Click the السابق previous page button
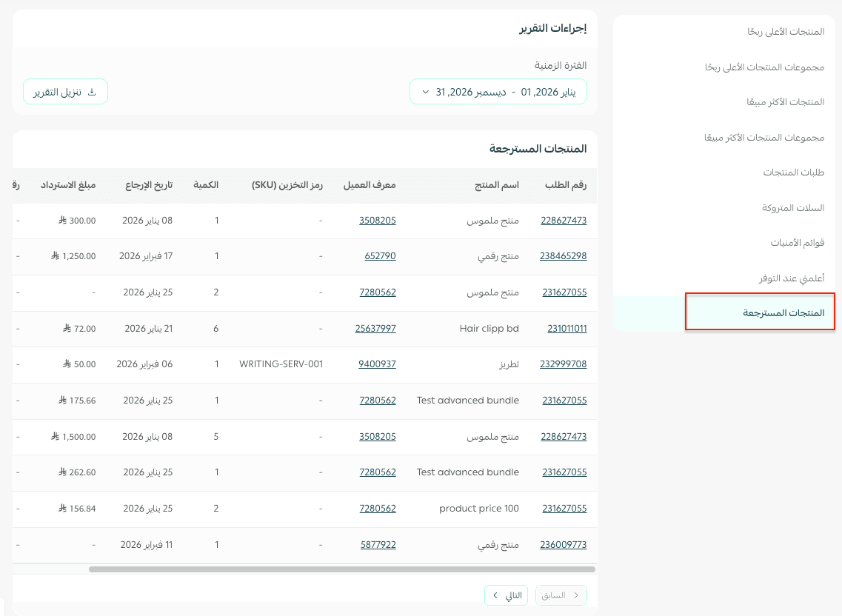The width and height of the screenshot is (842, 616). (561, 595)
